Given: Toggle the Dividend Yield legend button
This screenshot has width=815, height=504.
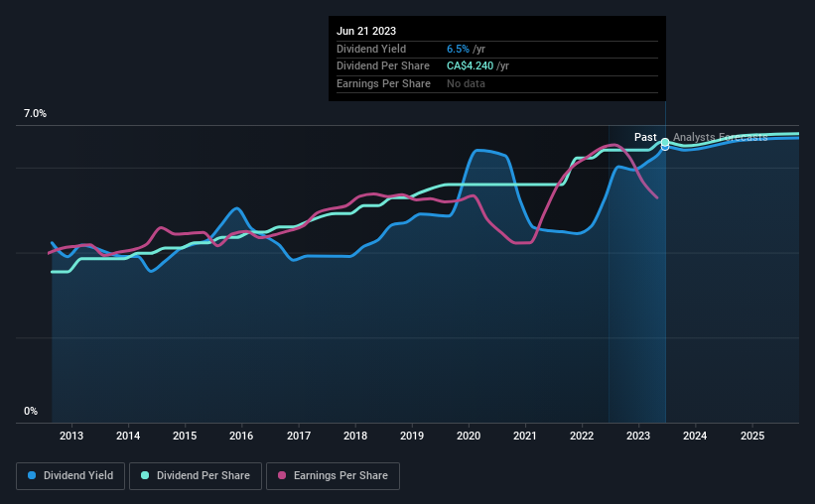Looking at the screenshot, I should tap(70, 476).
